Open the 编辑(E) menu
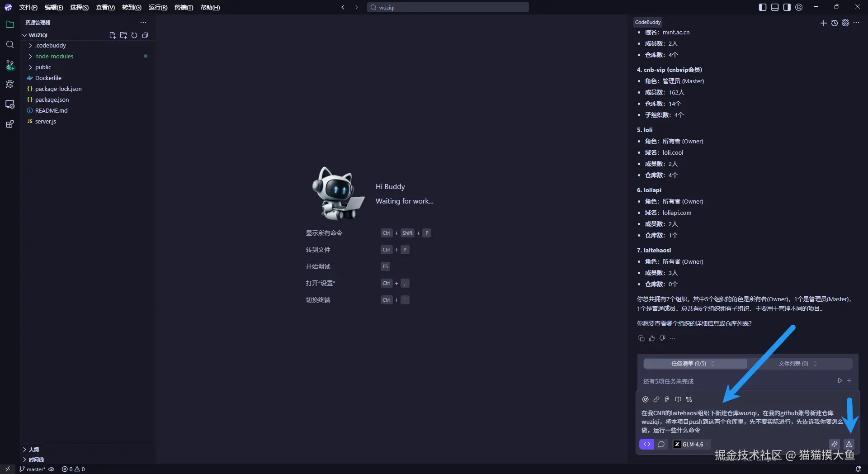 click(x=54, y=7)
